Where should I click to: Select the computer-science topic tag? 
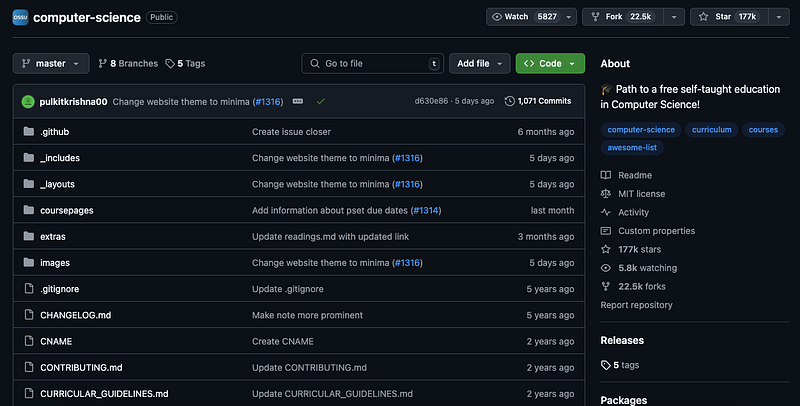[641, 130]
